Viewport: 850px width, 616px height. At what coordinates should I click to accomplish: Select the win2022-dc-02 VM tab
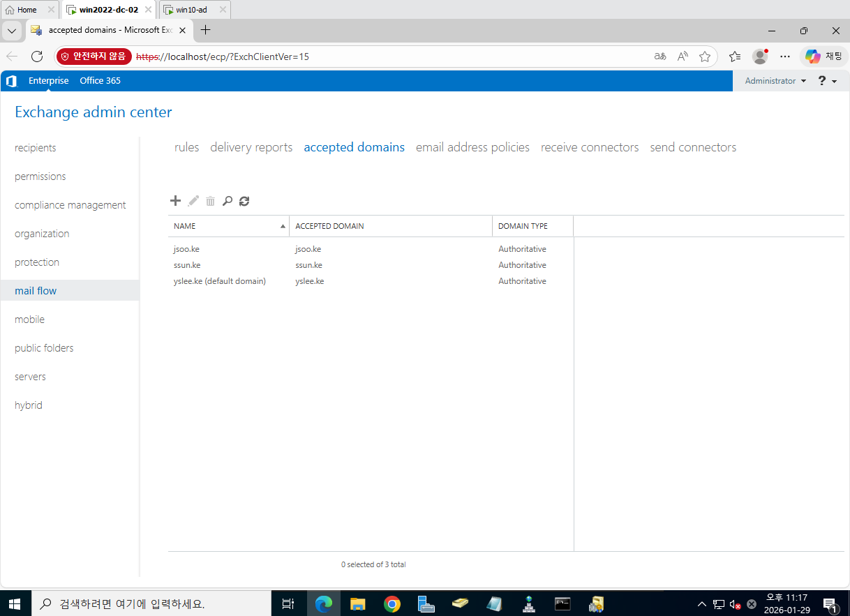pyautogui.click(x=110, y=10)
